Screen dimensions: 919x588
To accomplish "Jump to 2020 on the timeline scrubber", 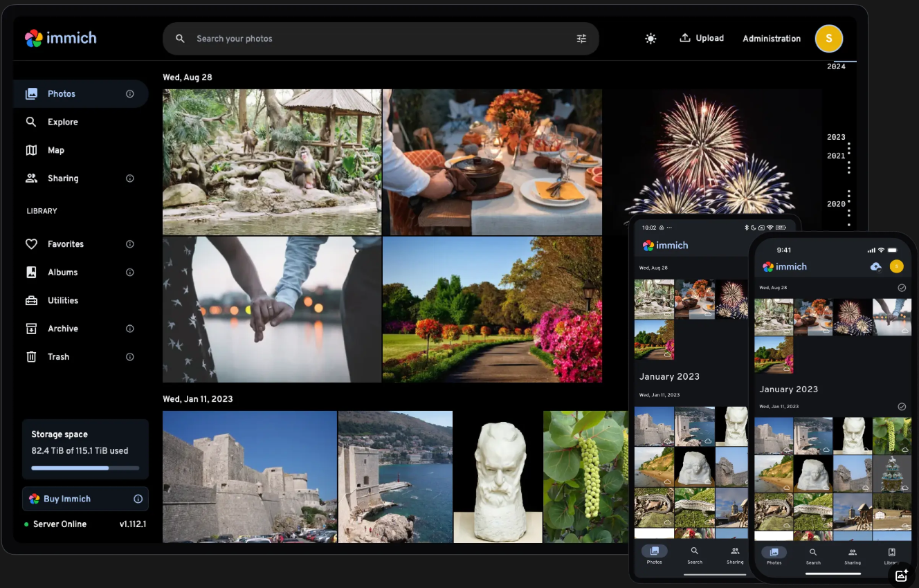I will click(x=836, y=204).
